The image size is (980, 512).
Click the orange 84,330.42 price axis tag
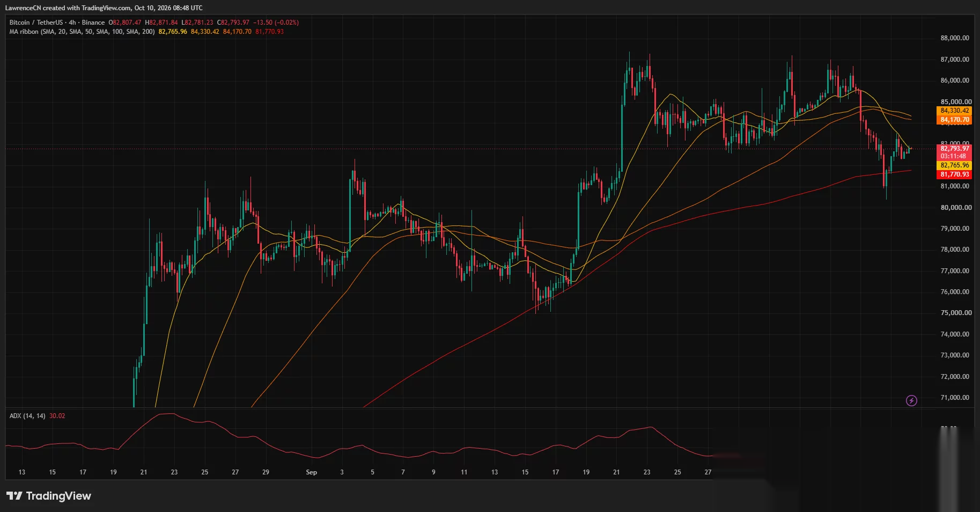point(955,111)
